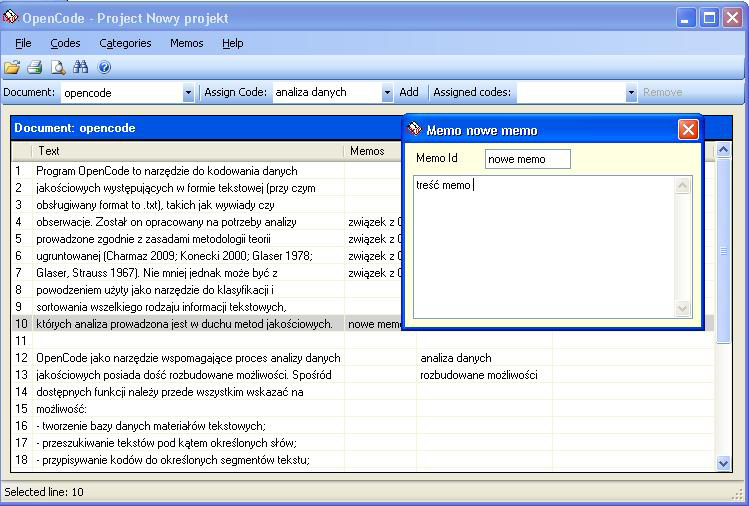The height and width of the screenshot is (506, 749).
Task: Click the Add button next to Assign Code
Action: (x=409, y=92)
